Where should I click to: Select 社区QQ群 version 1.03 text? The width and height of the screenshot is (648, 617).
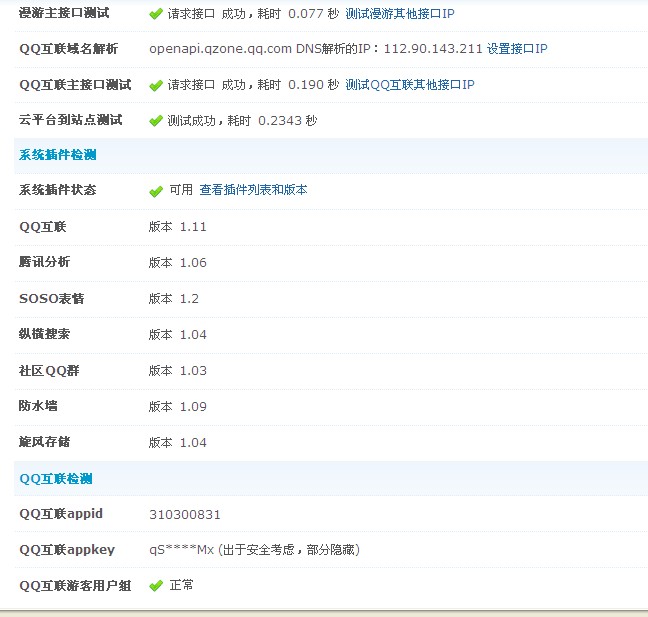(x=178, y=371)
